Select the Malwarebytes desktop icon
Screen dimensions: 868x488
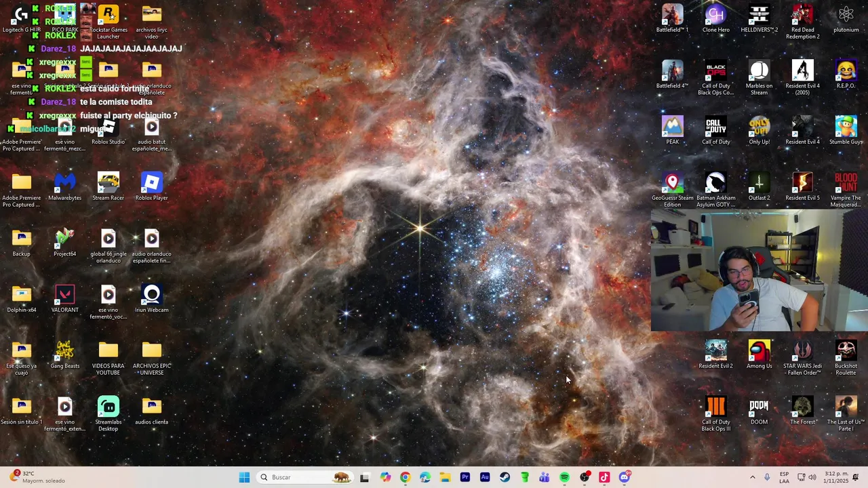(65, 187)
